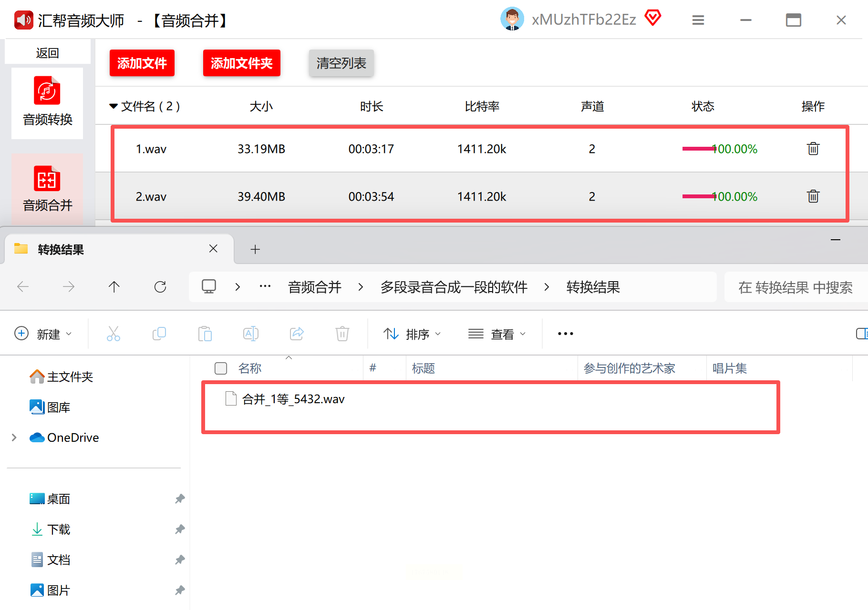Refresh the file explorer folder view
The image size is (868, 610).
[160, 287]
